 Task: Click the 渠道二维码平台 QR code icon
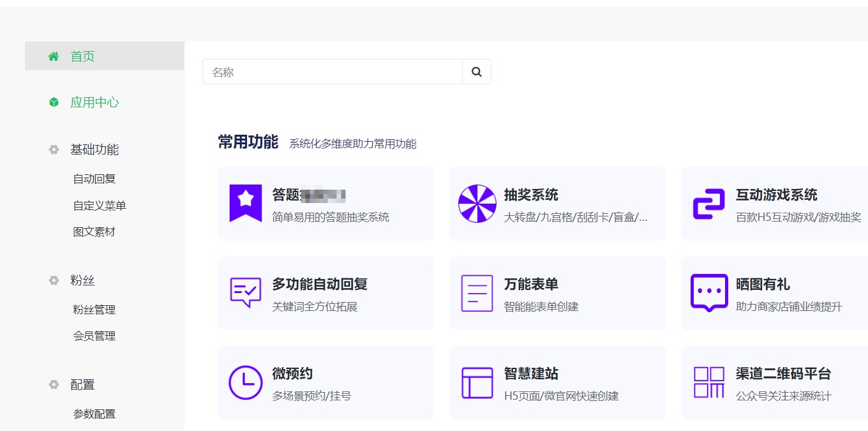pos(709,382)
